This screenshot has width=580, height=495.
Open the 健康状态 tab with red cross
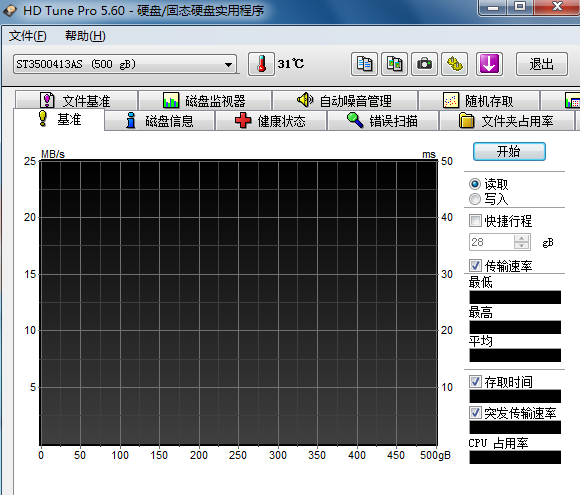[271, 121]
